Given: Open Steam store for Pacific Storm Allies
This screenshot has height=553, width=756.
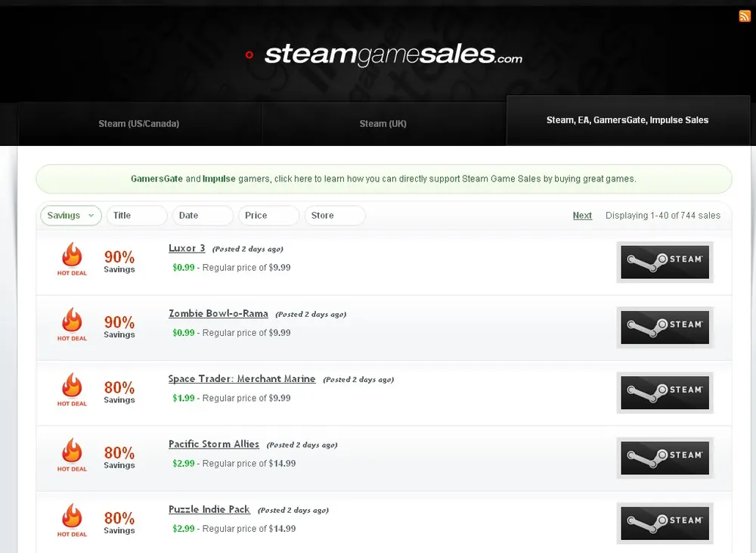Looking at the screenshot, I should 665,458.
